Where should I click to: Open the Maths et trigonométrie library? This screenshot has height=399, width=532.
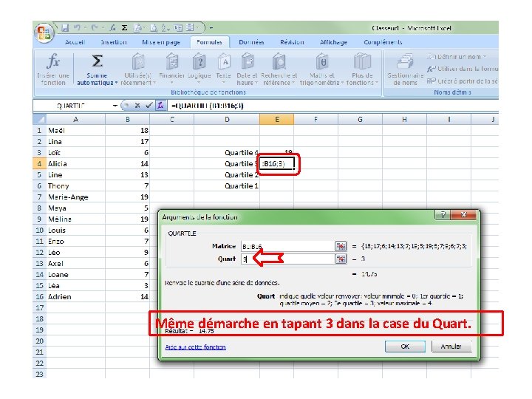point(321,69)
